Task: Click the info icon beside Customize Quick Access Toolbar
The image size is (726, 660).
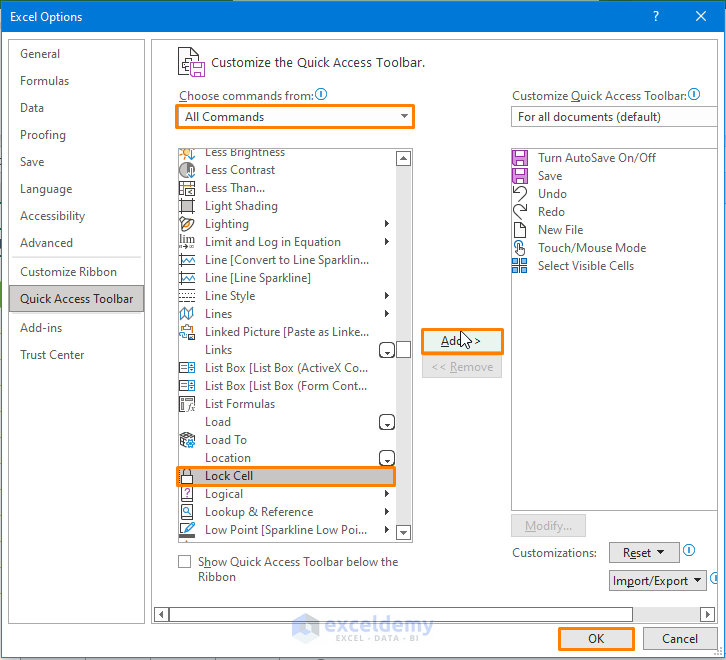Action: tap(694, 94)
